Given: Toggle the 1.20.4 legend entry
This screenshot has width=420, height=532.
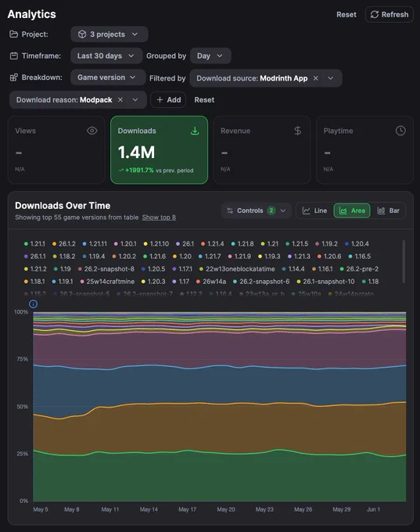Looking at the screenshot, I should pyautogui.click(x=357, y=244).
